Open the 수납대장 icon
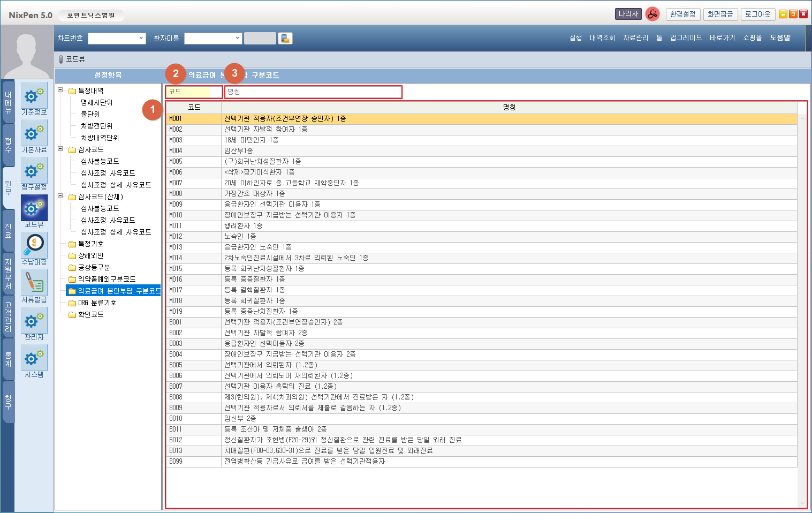The height and width of the screenshot is (513, 812). point(34,246)
